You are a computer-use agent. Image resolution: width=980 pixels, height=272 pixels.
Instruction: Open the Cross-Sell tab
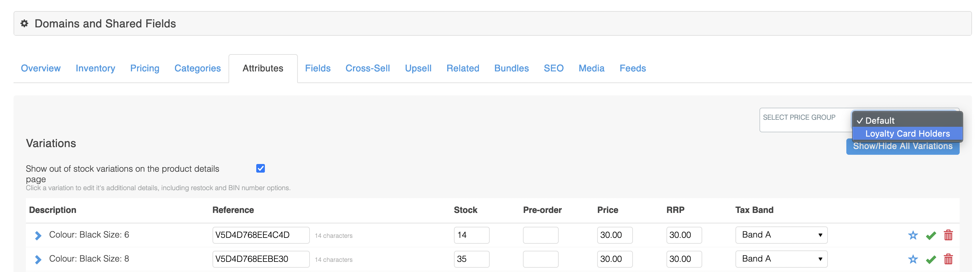point(367,68)
